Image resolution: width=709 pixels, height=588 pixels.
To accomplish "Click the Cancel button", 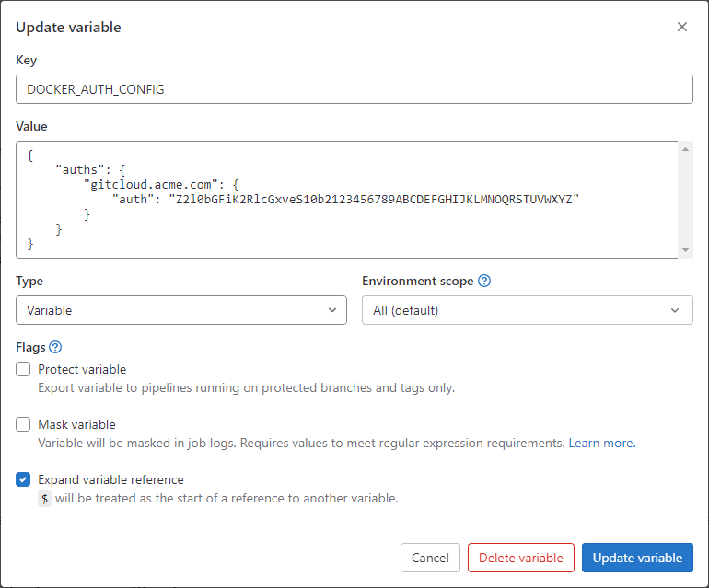I will [x=430, y=558].
